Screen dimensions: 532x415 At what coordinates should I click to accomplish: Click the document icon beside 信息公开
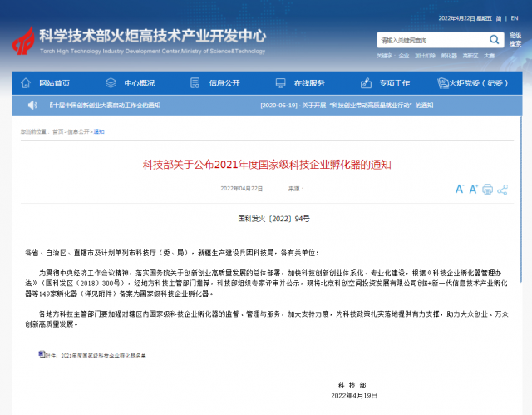click(x=195, y=83)
